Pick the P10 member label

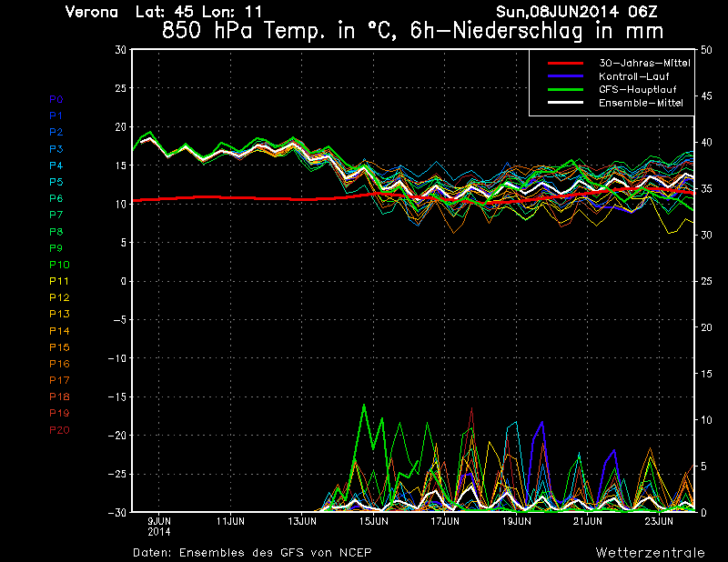coord(59,265)
